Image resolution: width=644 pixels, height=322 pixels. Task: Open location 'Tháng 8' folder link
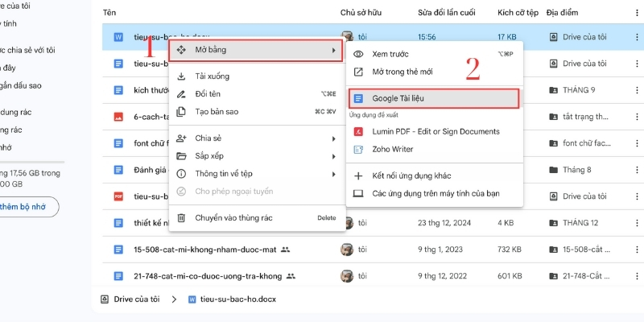coord(576,170)
